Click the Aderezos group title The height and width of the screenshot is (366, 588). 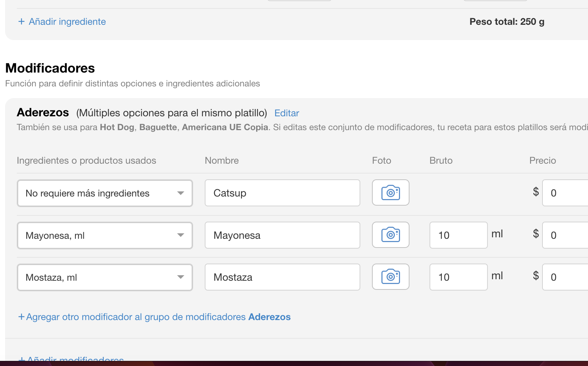43,113
